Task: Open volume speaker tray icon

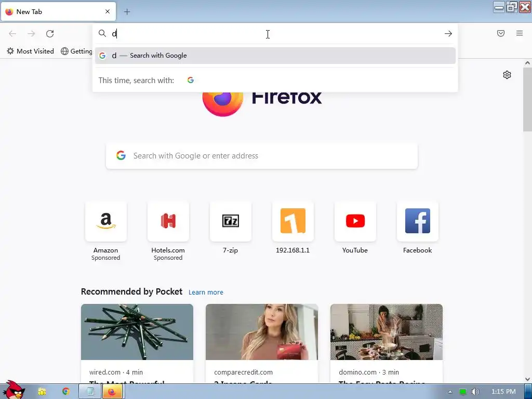Action: pyautogui.click(x=475, y=392)
